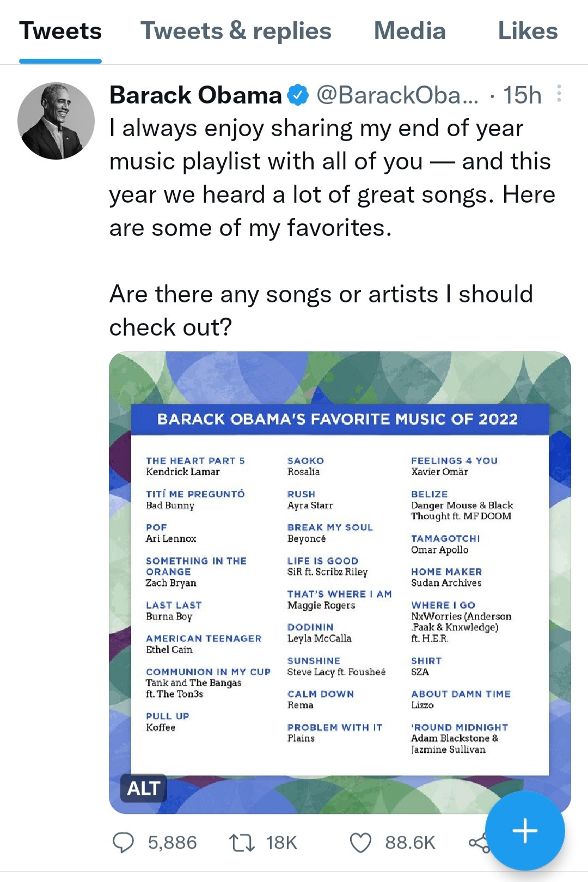Screen dimensions: 588x882
Task: Switch to the Tweets & replies tab
Action: coord(236,31)
